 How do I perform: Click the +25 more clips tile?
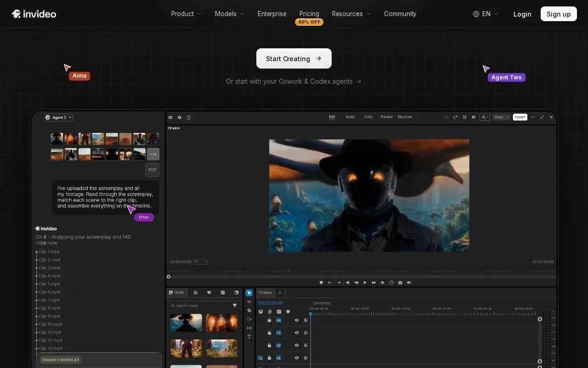point(153,154)
